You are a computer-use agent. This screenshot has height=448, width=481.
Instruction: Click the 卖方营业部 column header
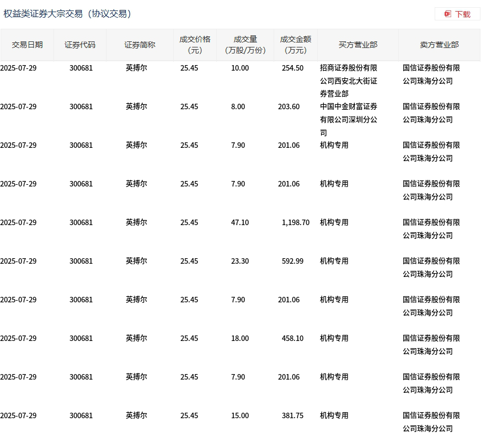click(439, 45)
